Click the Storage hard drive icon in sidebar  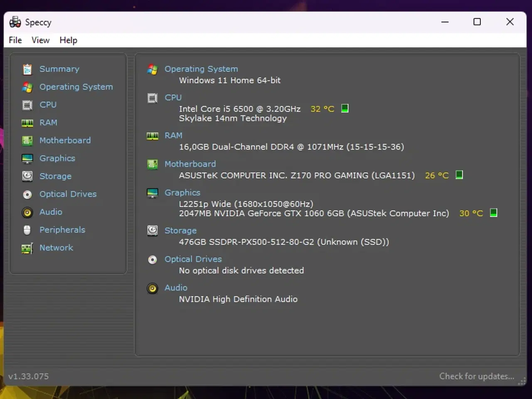[27, 176]
